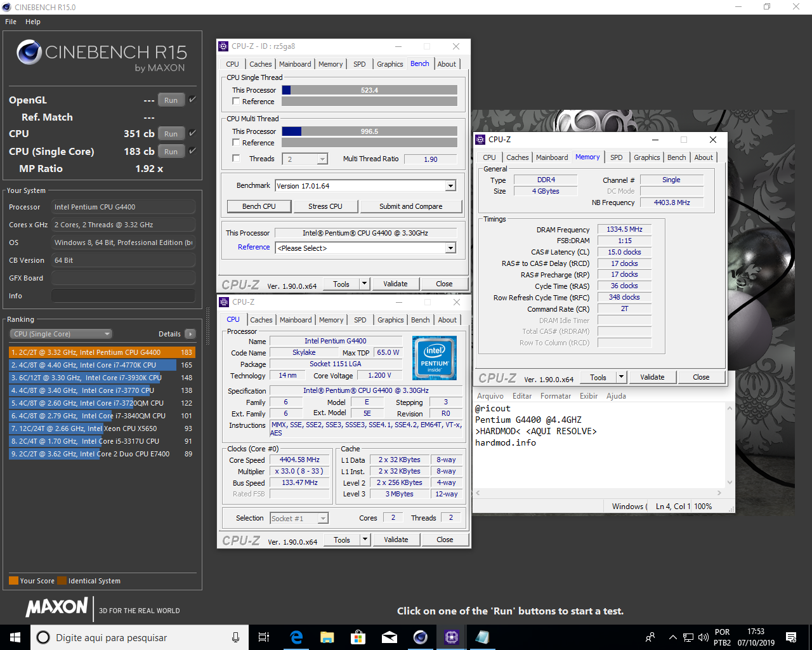Image resolution: width=812 pixels, height=650 pixels.
Task: Open the Arquivo menu in Notepad
Action: point(490,396)
